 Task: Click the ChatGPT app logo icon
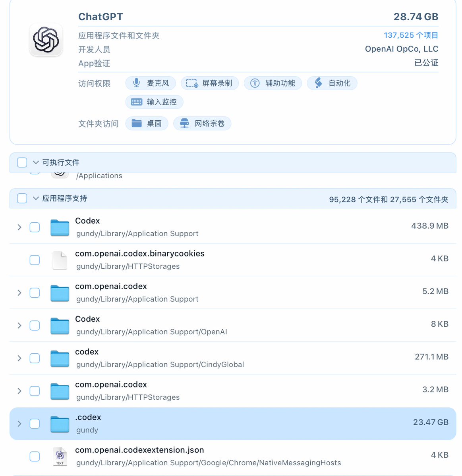[x=46, y=40]
